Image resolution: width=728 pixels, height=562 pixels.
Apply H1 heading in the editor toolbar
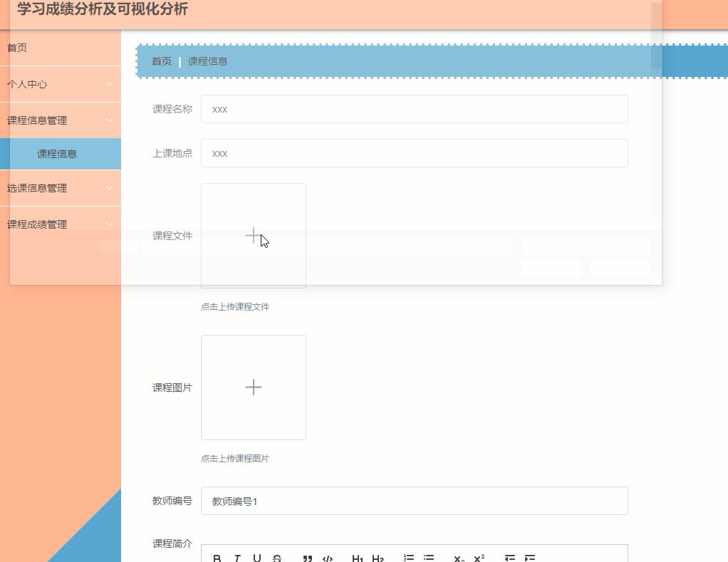point(358,558)
